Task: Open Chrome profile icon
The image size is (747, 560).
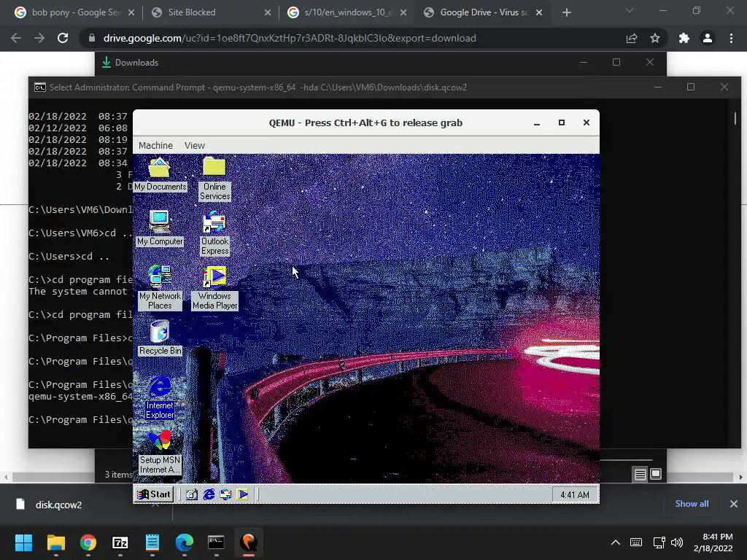Action: (x=708, y=38)
